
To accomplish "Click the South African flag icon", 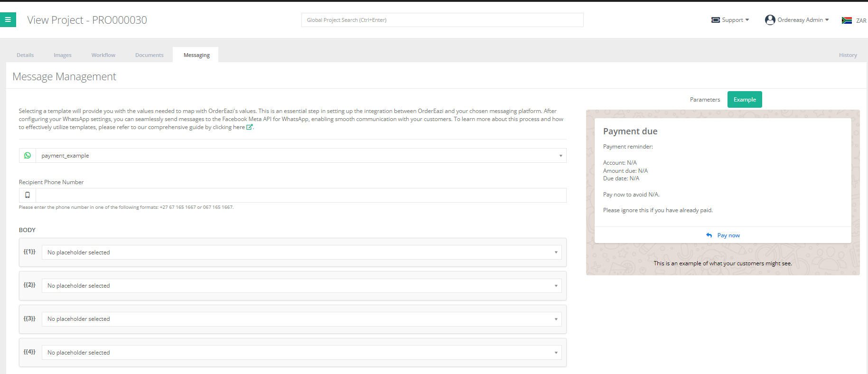I will [847, 20].
